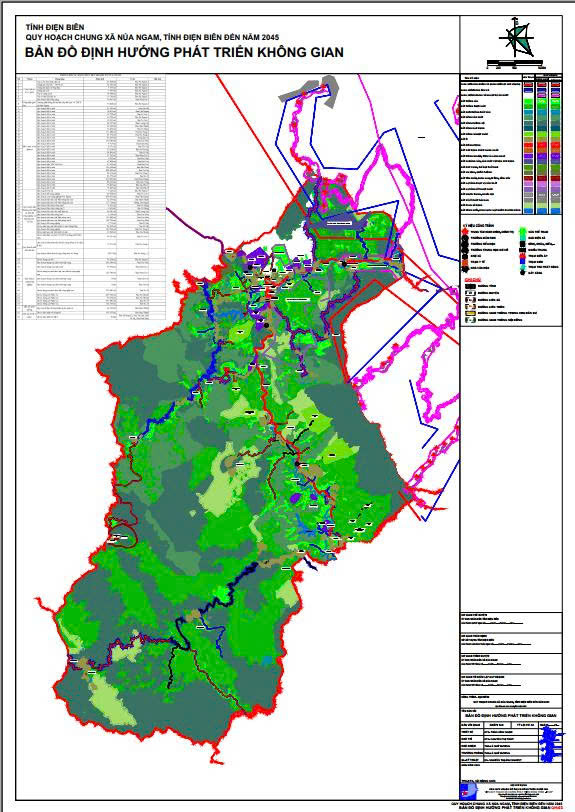Click the yellow road-type symbol in the notes legend
Screen dimensions: 575x812
(470, 313)
